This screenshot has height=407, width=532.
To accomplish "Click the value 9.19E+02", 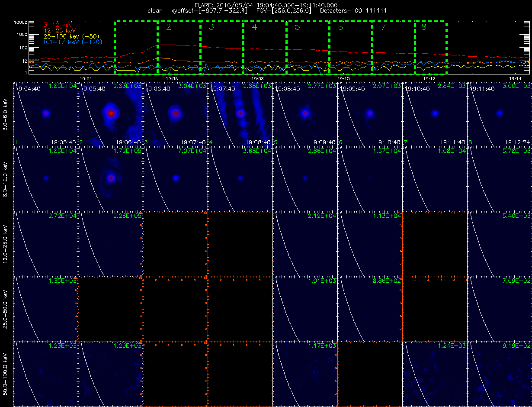I will pos(516,346).
